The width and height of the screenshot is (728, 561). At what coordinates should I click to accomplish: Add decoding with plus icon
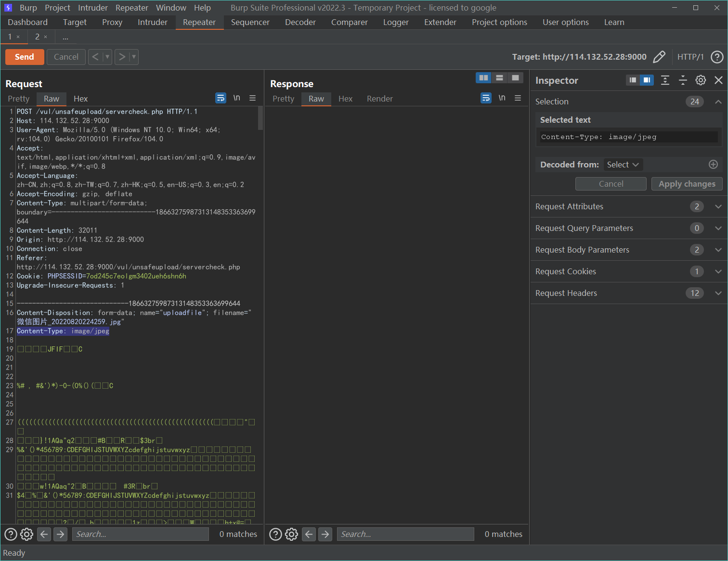pos(713,165)
